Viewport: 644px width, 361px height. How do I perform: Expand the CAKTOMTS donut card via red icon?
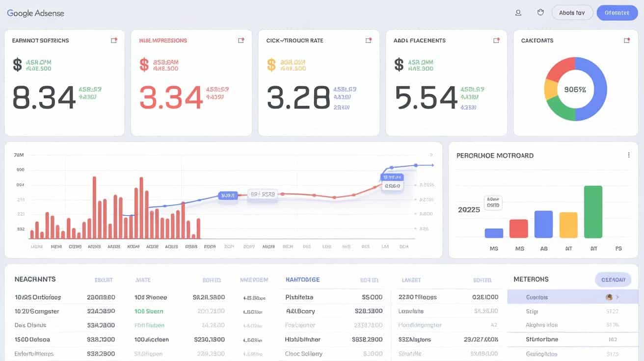coord(627,40)
